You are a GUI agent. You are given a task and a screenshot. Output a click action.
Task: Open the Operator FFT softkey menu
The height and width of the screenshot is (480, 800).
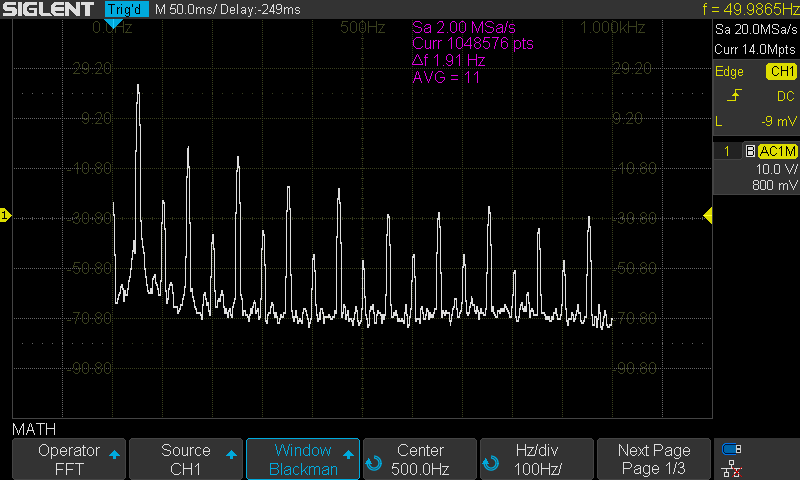(69, 459)
